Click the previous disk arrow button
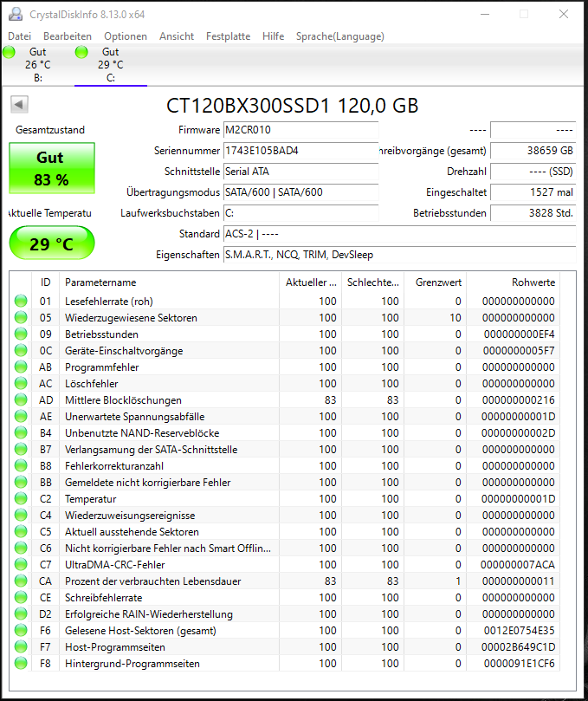The height and width of the screenshot is (701, 588). click(19, 105)
